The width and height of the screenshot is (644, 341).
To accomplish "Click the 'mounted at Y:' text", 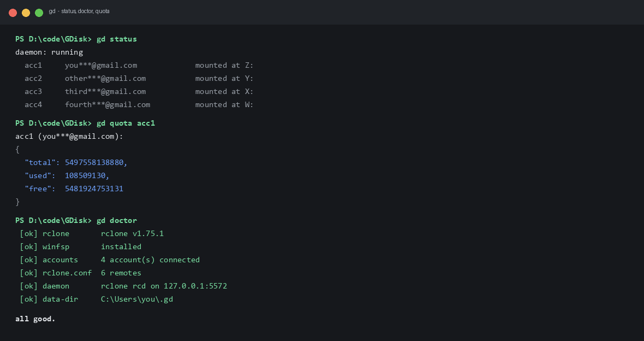I will 224,79.
